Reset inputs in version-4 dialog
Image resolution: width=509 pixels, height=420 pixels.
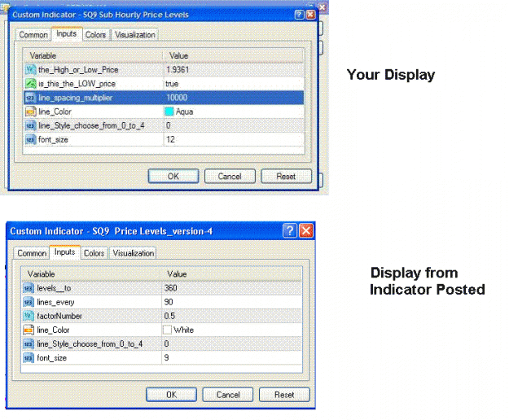[x=284, y=395]
